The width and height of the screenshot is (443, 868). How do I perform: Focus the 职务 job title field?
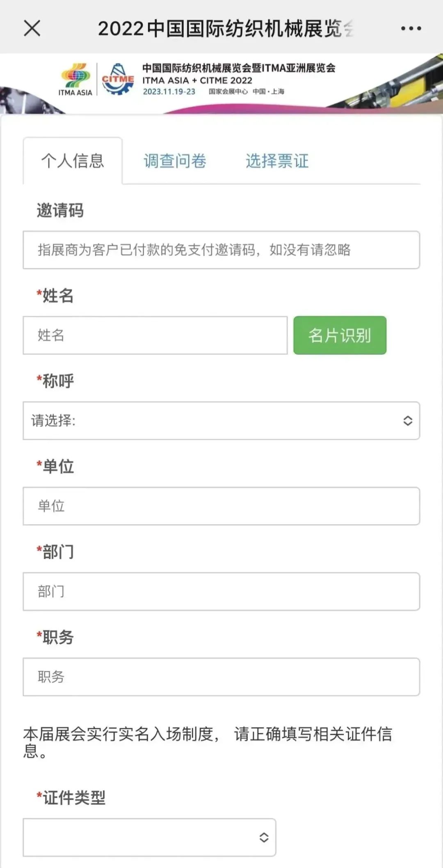221,677
